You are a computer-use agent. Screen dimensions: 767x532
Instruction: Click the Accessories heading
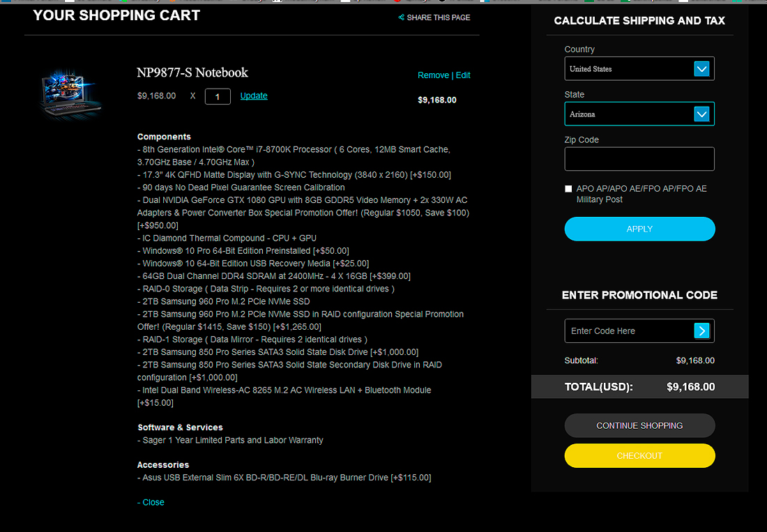163,465
